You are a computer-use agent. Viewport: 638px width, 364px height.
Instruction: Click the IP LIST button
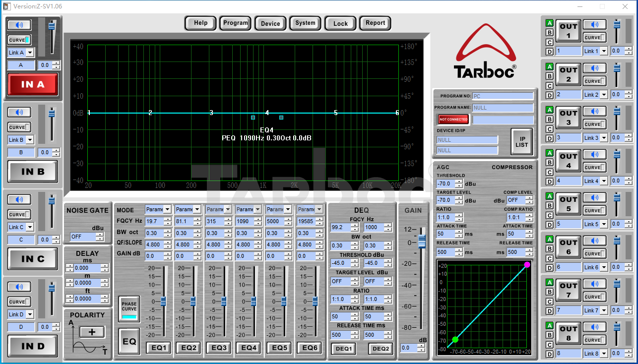[521, 142]
